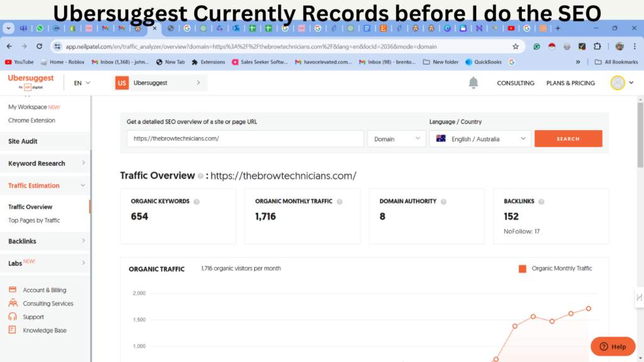Open PLANS & PRICING
Viewport: 644px width, 362px height.
pos(570,83)
